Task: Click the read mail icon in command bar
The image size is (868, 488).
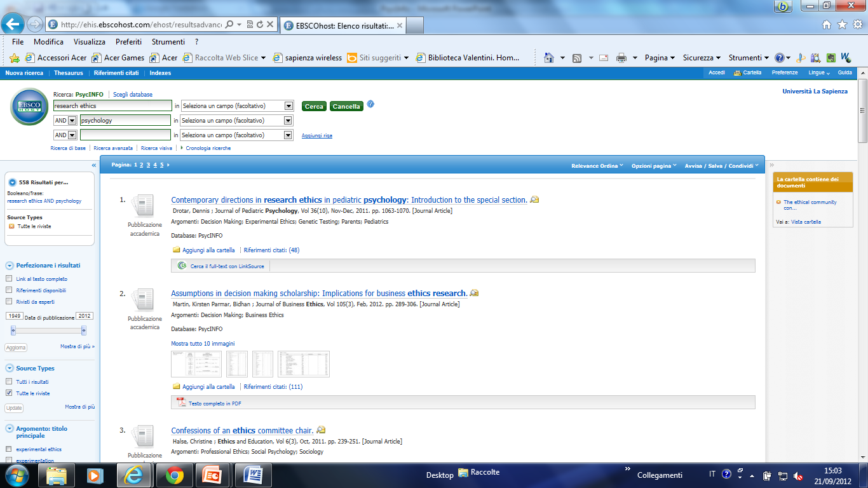Action: (604, 58)
